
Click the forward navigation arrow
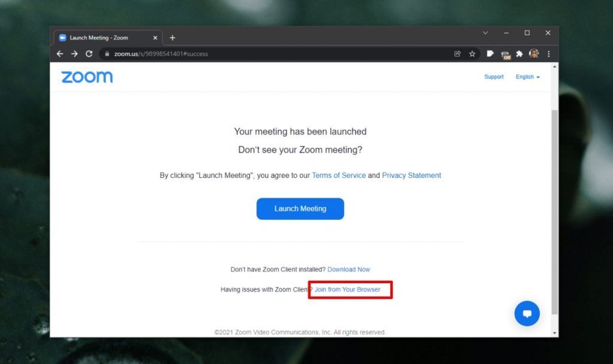[74, 53]
